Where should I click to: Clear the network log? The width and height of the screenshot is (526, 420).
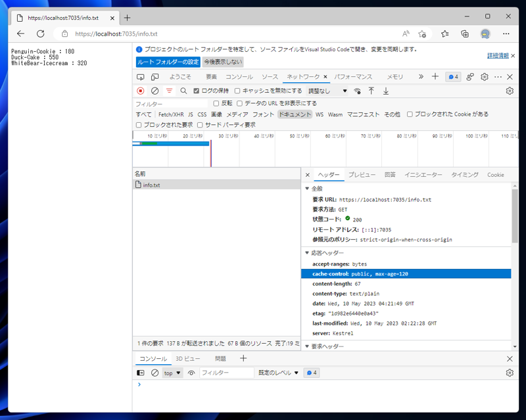[155, 91]
